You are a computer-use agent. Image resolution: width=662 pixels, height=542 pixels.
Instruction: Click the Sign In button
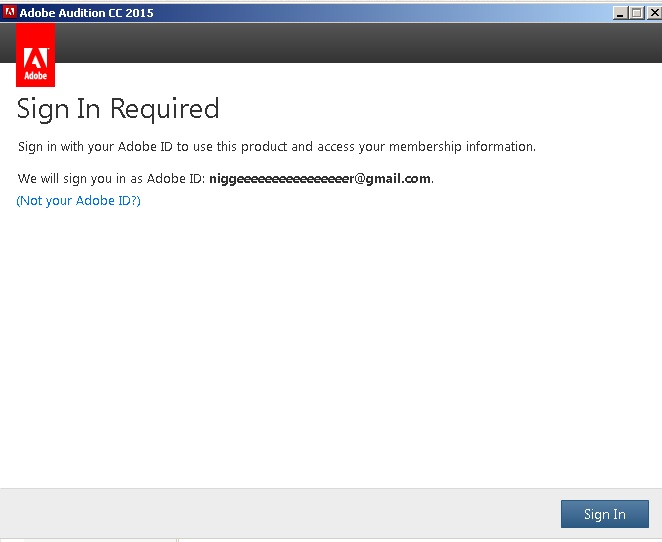(605, 514)
